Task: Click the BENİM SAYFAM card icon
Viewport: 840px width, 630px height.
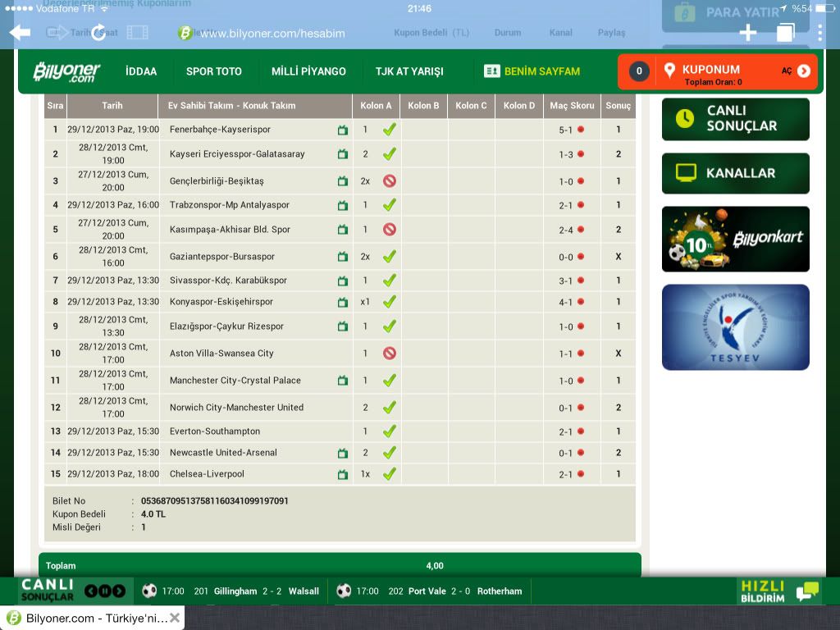Action: coord(492,71)
